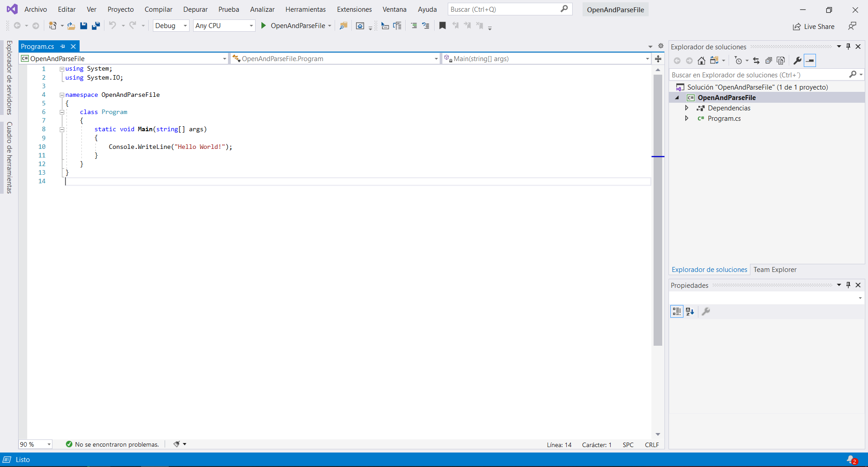
Task: Toggle the Preview Selected Items button
Action: coord(810,61)
